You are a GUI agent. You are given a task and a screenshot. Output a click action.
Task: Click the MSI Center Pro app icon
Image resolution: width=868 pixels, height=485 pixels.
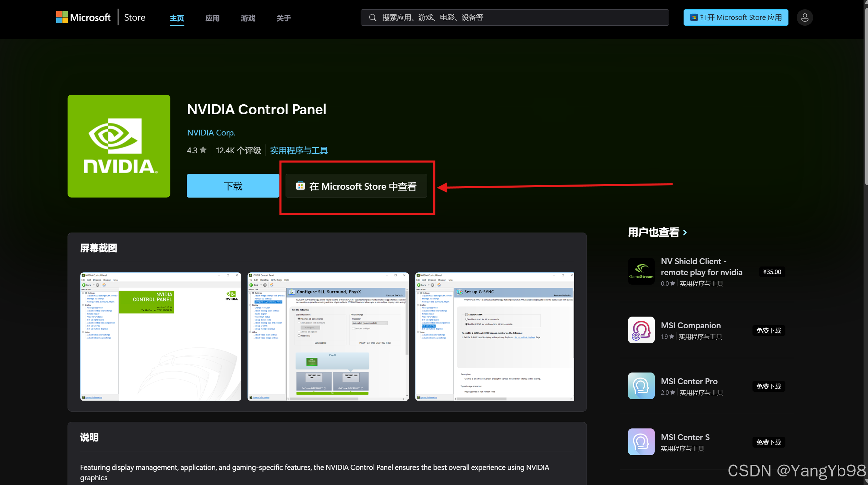click(x=641, y=386)
